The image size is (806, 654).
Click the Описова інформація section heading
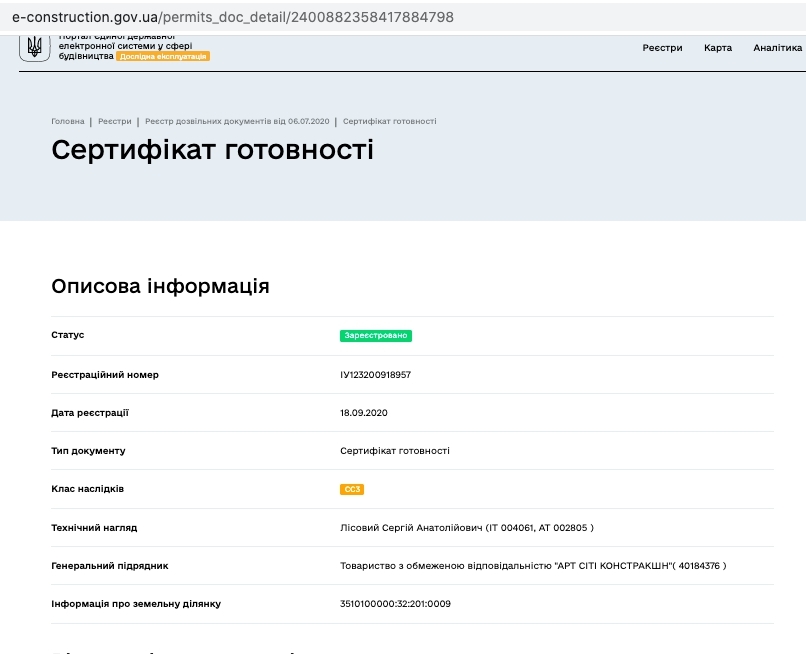[x=160, y=286]
